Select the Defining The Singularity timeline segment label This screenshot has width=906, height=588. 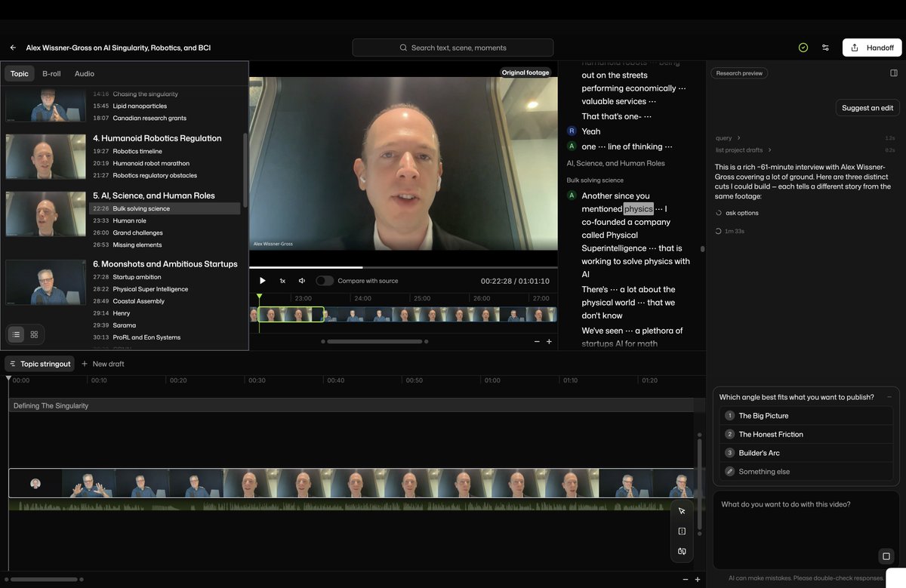[x=51, y=405]
